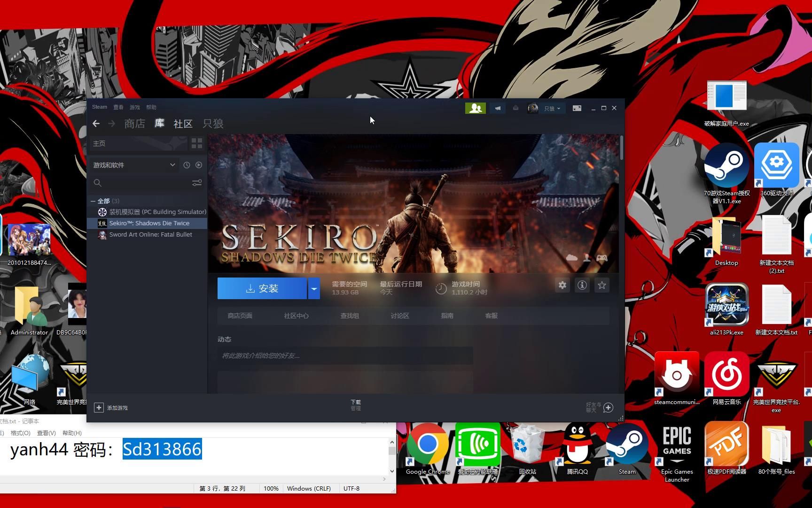Open the 社区中心 link
The image size is (812, 508).
pyautogui.click(x=297, y=316)
